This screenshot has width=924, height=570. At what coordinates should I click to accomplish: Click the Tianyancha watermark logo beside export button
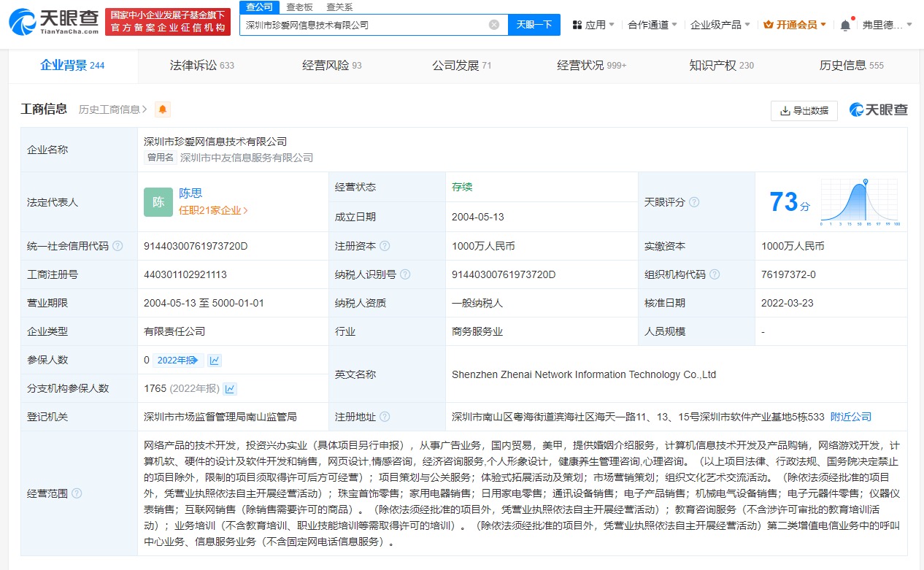pos(879,110)
